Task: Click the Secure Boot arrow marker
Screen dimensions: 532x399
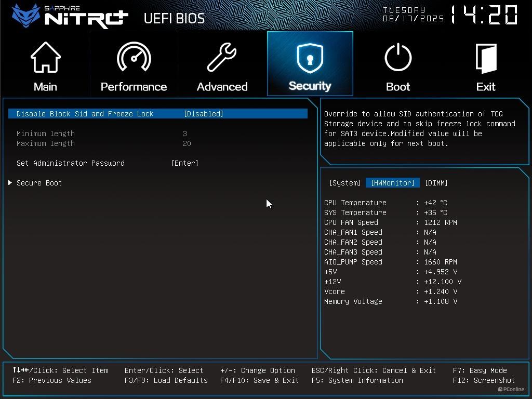Action: [x=10, y=182]
